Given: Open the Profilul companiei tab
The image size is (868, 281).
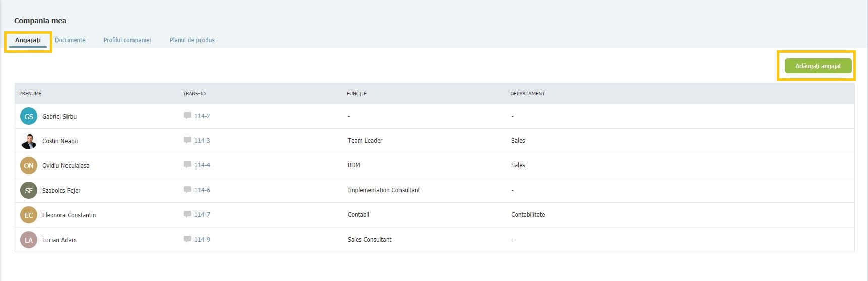Looking at the screenshot, I should coord(127,40).
